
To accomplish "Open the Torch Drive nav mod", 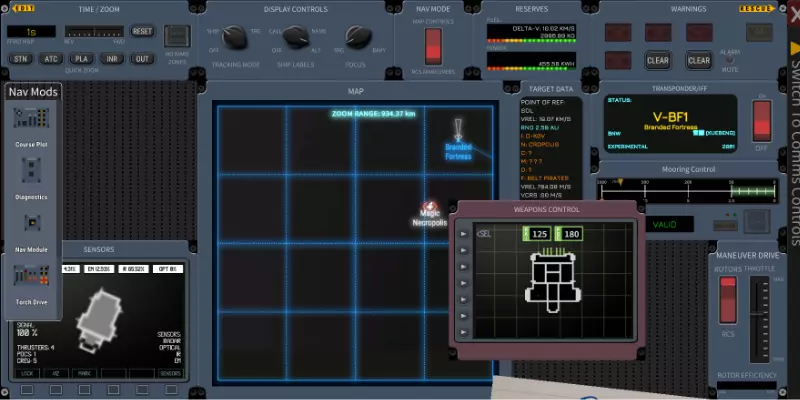I will [x=31, y=276].
